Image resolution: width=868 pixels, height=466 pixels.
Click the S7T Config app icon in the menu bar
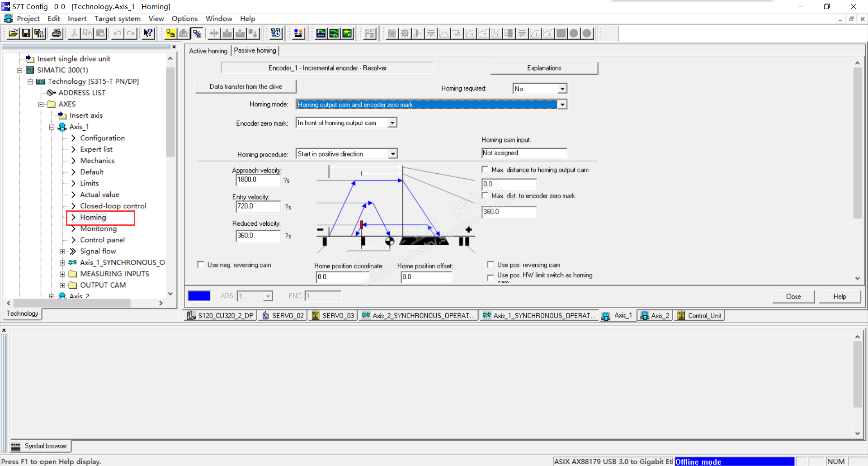click(x=8, y=19)
